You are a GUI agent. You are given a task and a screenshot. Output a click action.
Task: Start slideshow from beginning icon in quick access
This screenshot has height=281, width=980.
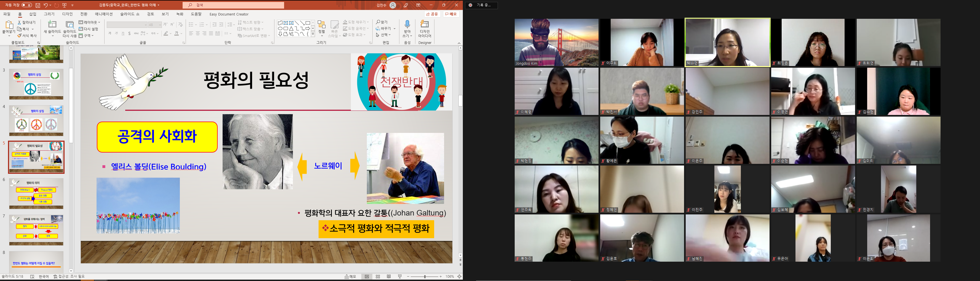click(64, 5)
